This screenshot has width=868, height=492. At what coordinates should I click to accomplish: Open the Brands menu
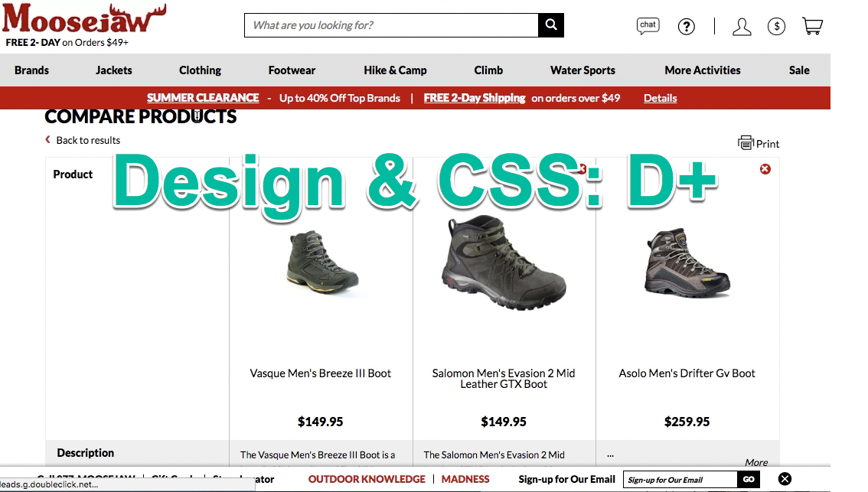click(31, 70)
